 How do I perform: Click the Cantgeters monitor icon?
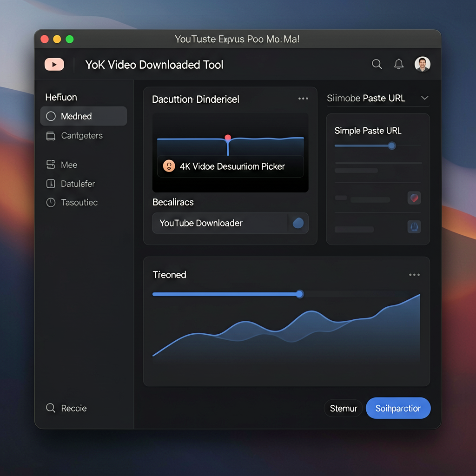click(51, 136)
